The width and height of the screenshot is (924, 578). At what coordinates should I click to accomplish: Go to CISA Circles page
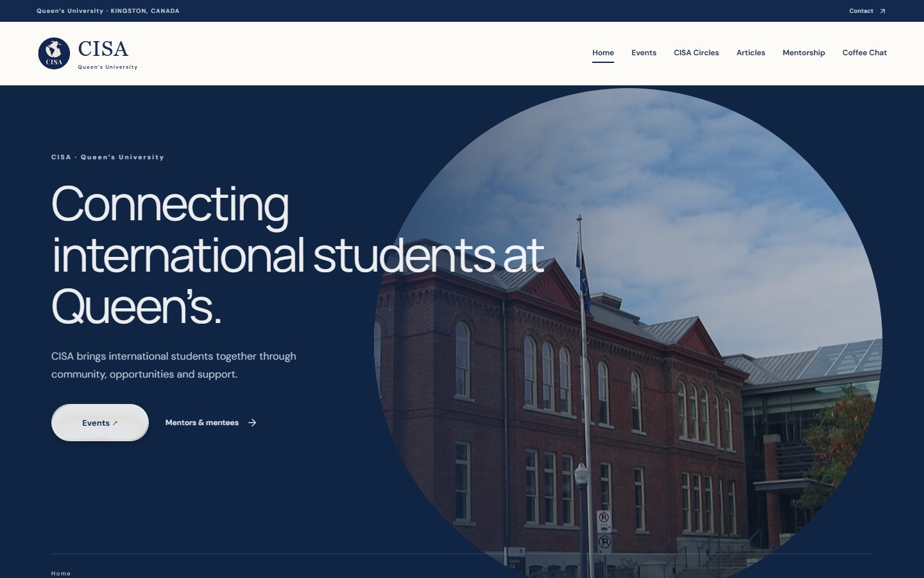pyautogui.click(x=696, y=53)
